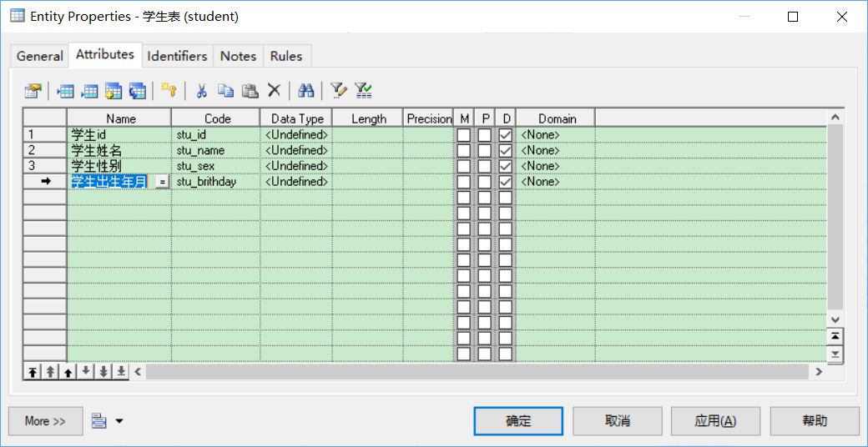Viewport: 868px width, 447px height.
Task: Check M box for 学生性别 row
Action: [x=464, y=166]
